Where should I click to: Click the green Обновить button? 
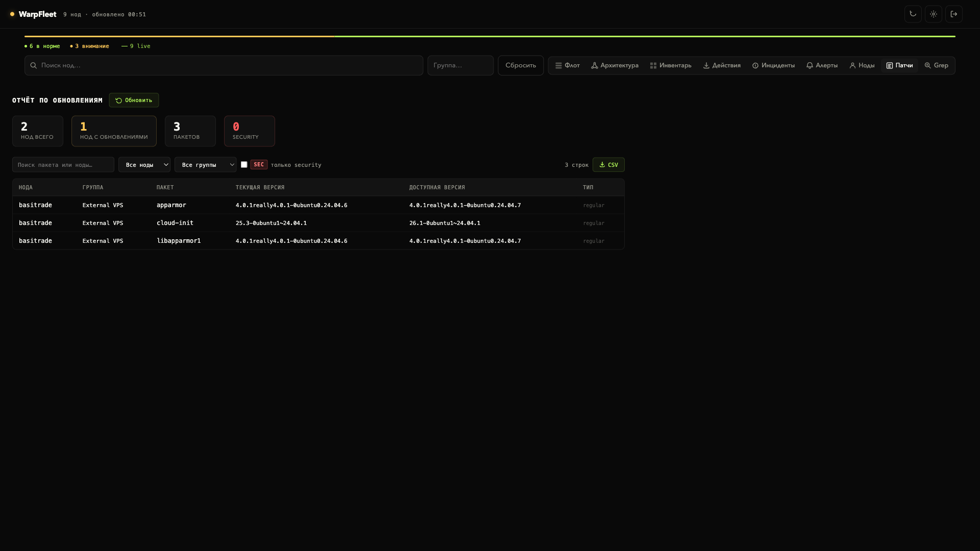point(134,100)
